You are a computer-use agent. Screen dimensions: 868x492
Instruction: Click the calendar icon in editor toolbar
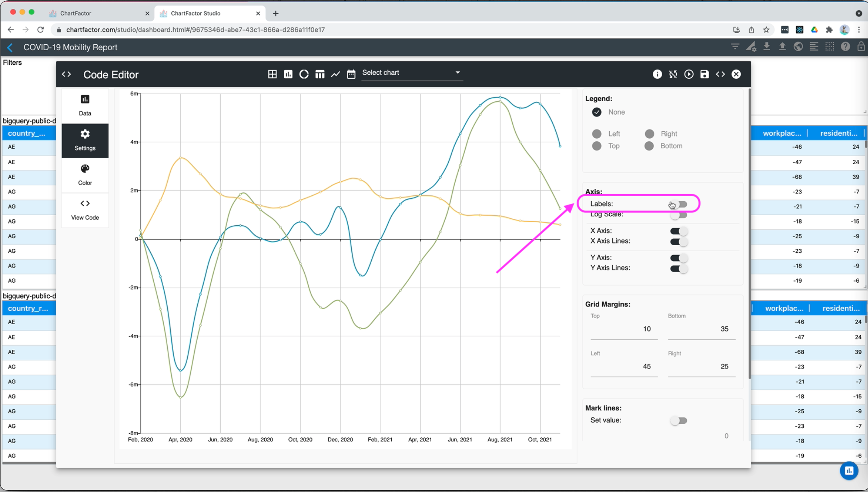[351, 74]
